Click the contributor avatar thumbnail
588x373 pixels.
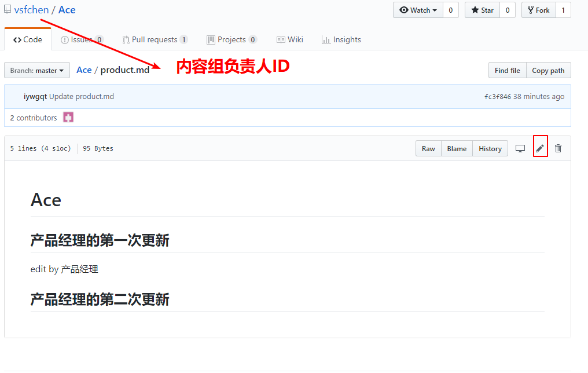[x=68, y=118]
